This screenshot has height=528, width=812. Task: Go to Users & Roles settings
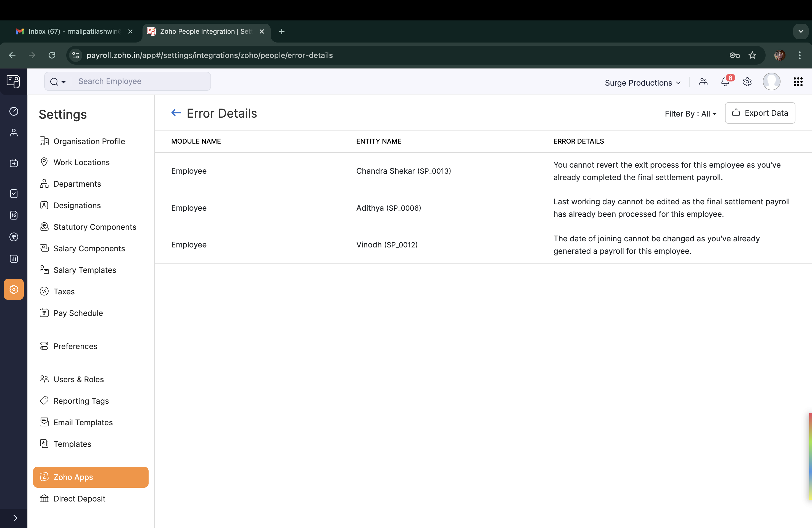point(78,379)
